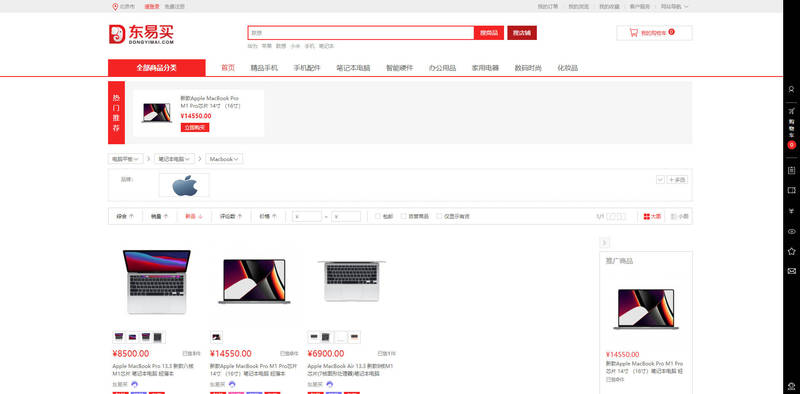The width and height of the screenshot is (800, 394).
Task: Click the customer service headset icon in sidebar
Action: tap(791, 385)
